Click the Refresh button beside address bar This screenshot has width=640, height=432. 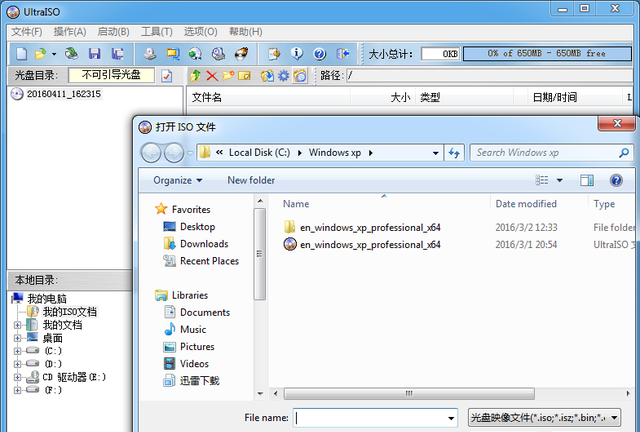(x=454, y=153)
